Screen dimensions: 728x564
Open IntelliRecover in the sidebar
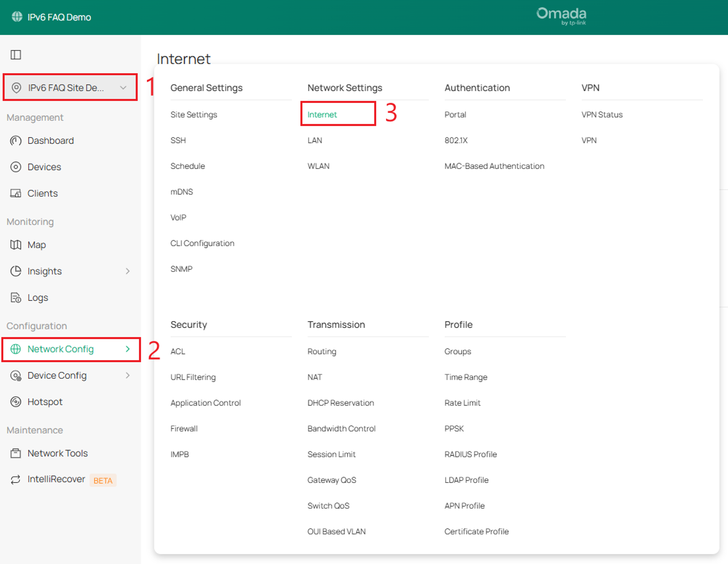(x=57, y=479)
